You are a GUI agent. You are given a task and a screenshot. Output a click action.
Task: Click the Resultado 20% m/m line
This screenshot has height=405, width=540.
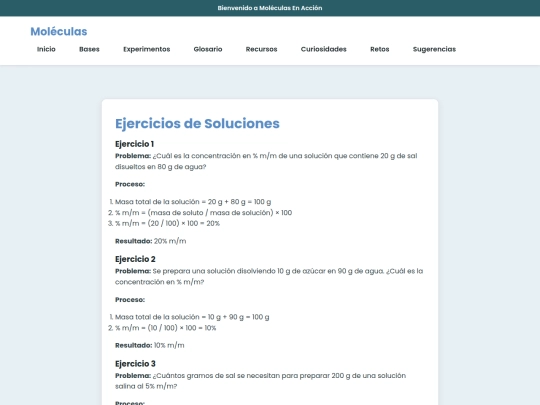(150, 241)
